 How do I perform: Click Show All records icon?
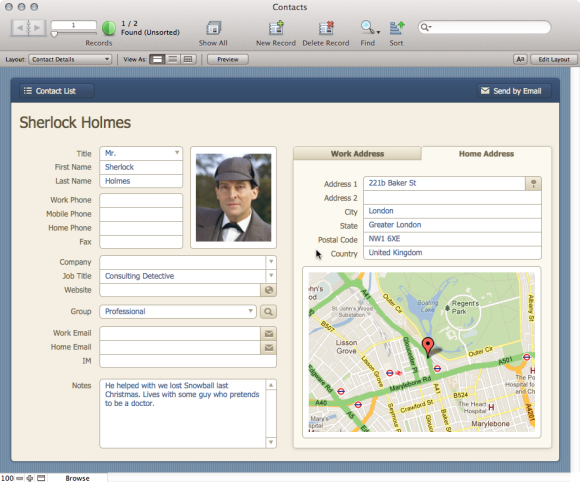tap(213, 28)
